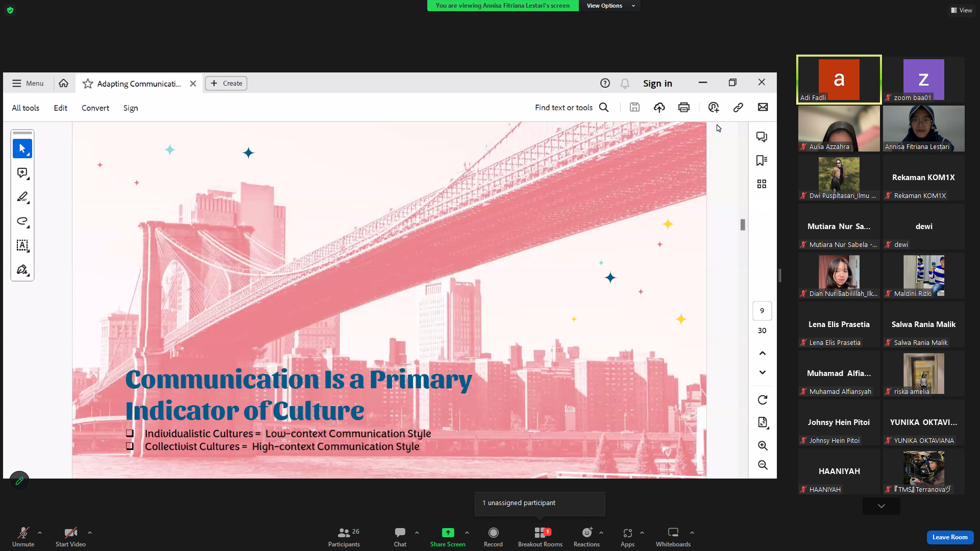Image resolution: width=980 pixels, height=551 pixels.
Task: Open chat options caret
Action: point(417,533)
